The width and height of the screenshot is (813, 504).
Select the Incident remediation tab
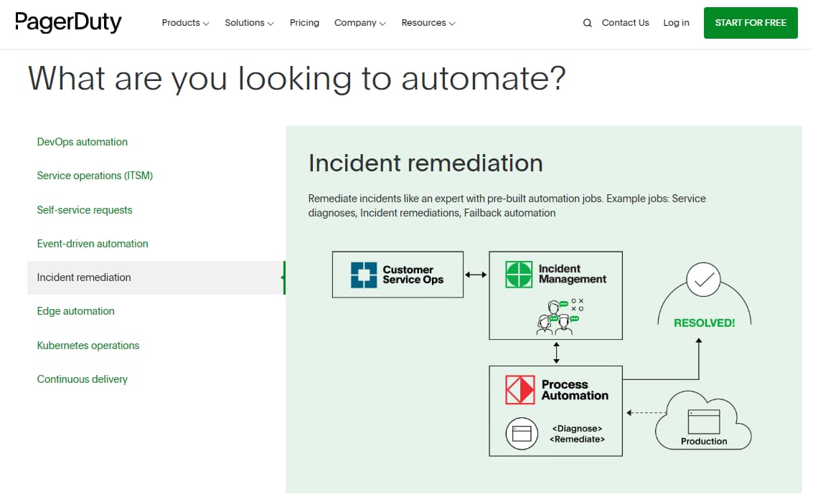click(156, 277)
